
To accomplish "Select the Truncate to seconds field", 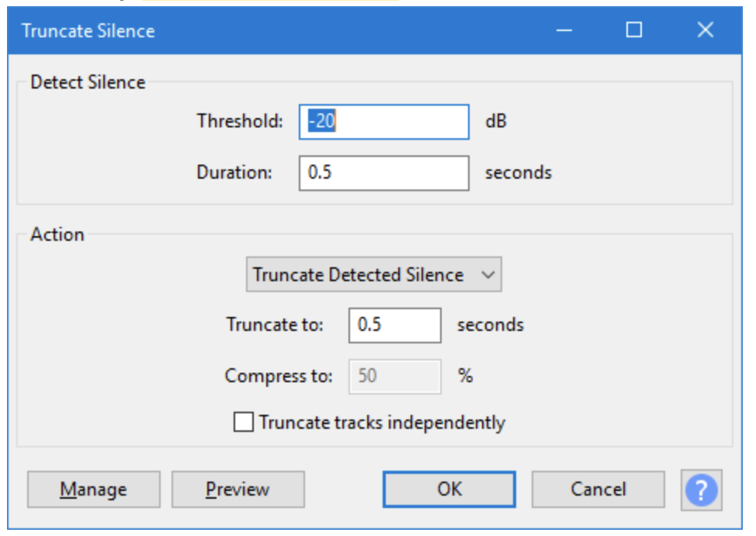I will 395,325.
